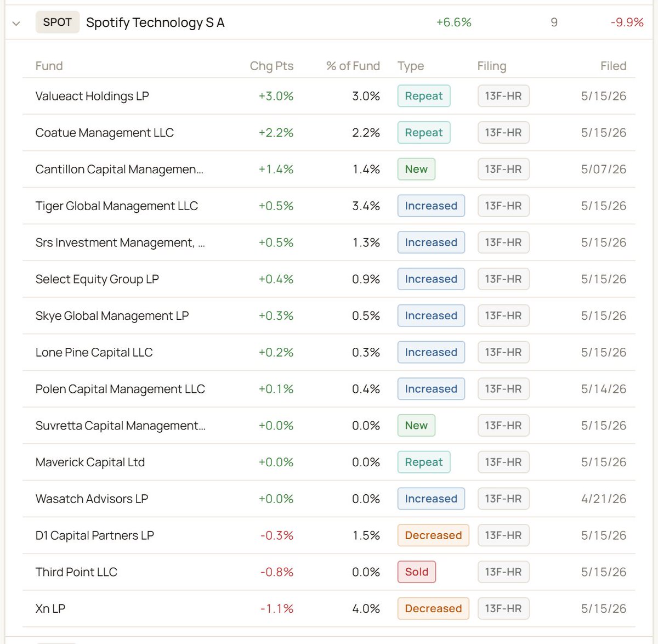This screenshot has width=658, height=644.
Task: Open Suvretta Capital Management fund
Action: (x=121, y=426)
